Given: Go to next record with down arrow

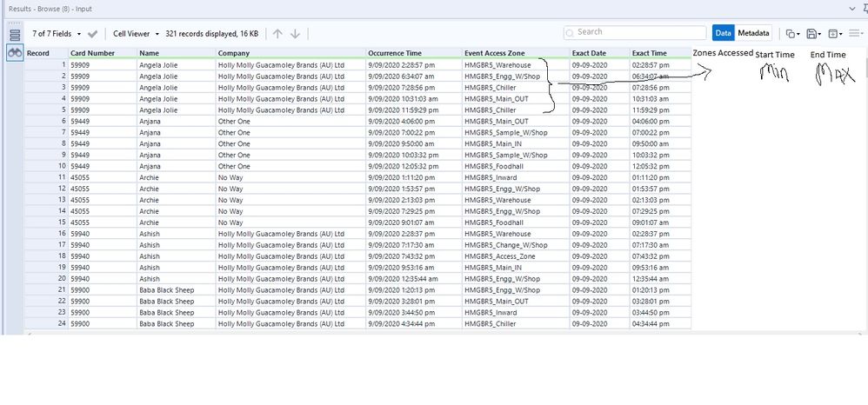Looking at the screenshot, I should click(295, 34).
